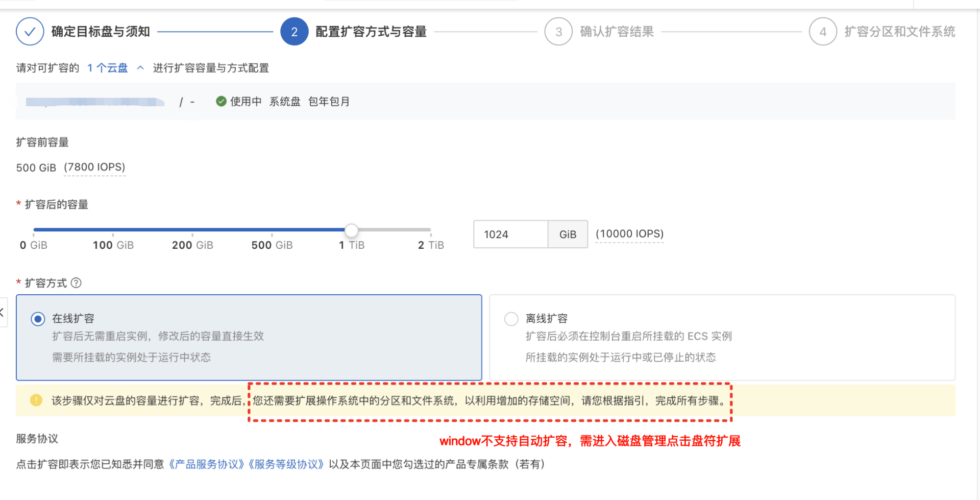Click the GiB unit selector
Image resolution: width=980 pixels, height=500 pixels.
point(568,234)
